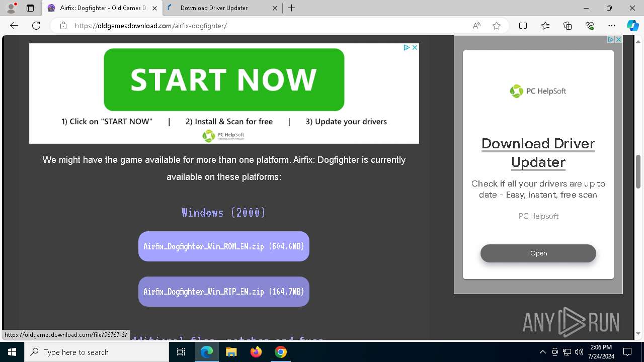Close the Download Driver Updater tab
Viewport: 644px width, 362px height.
point(275,8)
